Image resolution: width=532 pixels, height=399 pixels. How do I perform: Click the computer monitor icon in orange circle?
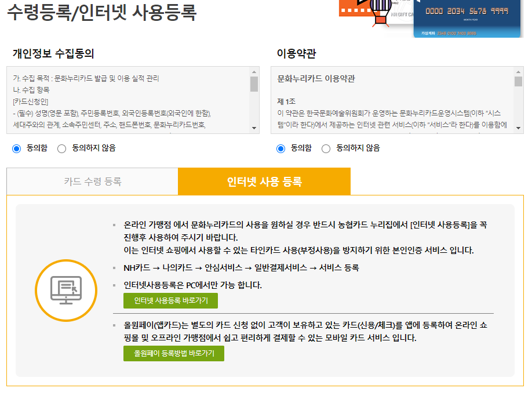coord(66,291)
